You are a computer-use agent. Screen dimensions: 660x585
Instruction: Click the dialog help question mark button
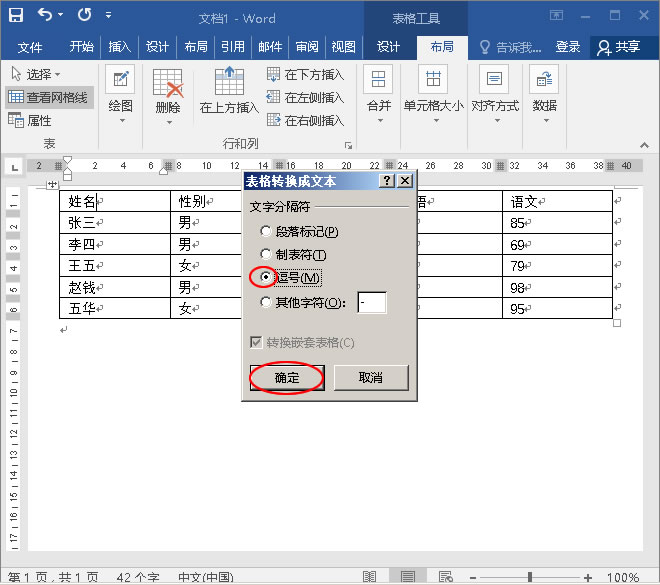click(x=387, y=181)
